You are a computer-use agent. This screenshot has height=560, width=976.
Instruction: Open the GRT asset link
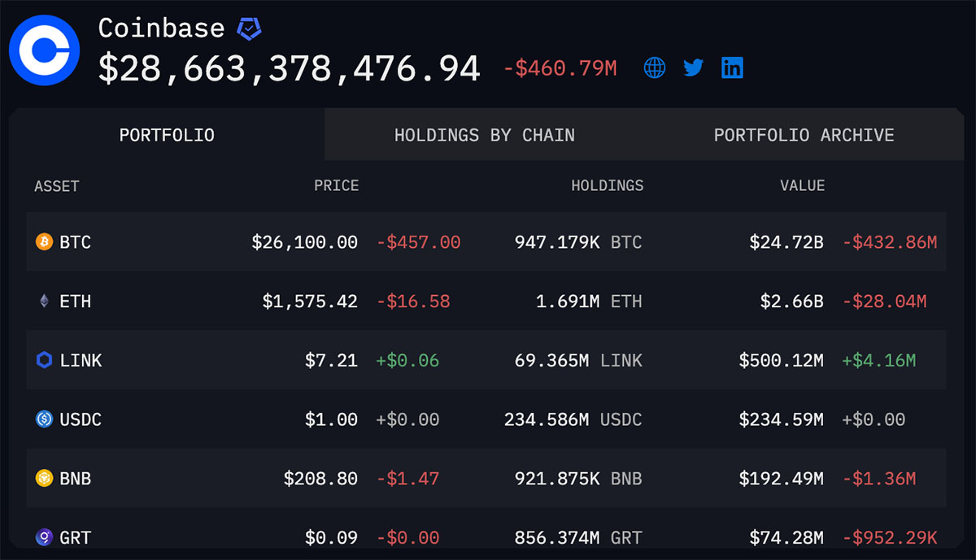click(x=75, y=537)
